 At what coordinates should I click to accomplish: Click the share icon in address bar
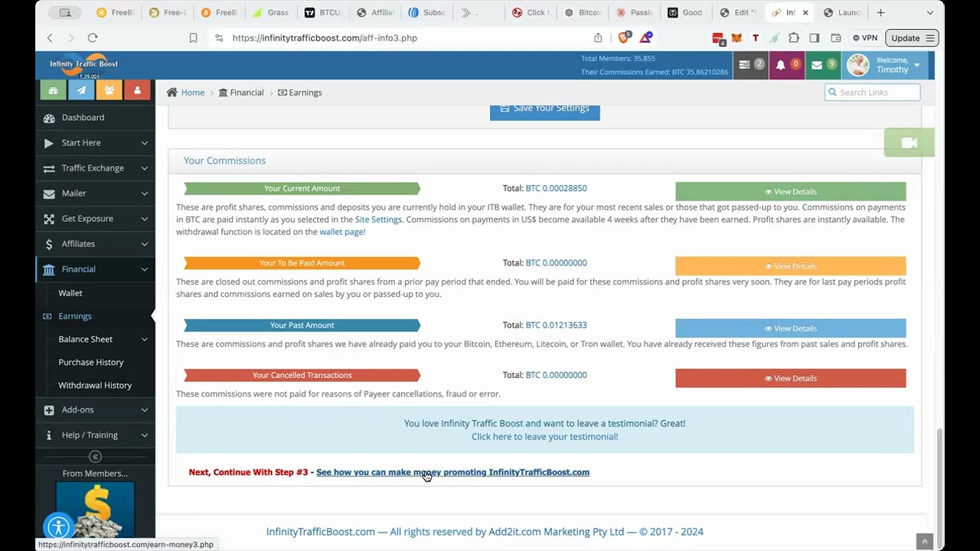tap(598, 37)
